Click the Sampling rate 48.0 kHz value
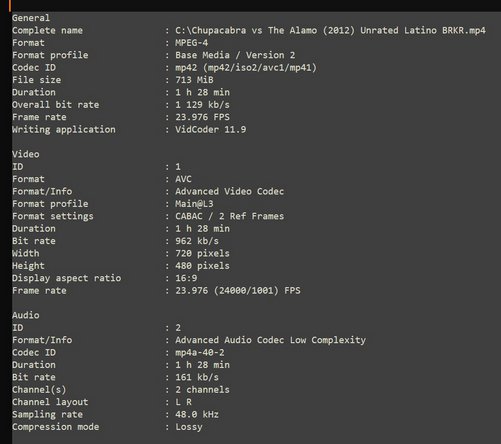Image resolution: width=501 pixels, height=444 pixels. [x=197, y=414]
